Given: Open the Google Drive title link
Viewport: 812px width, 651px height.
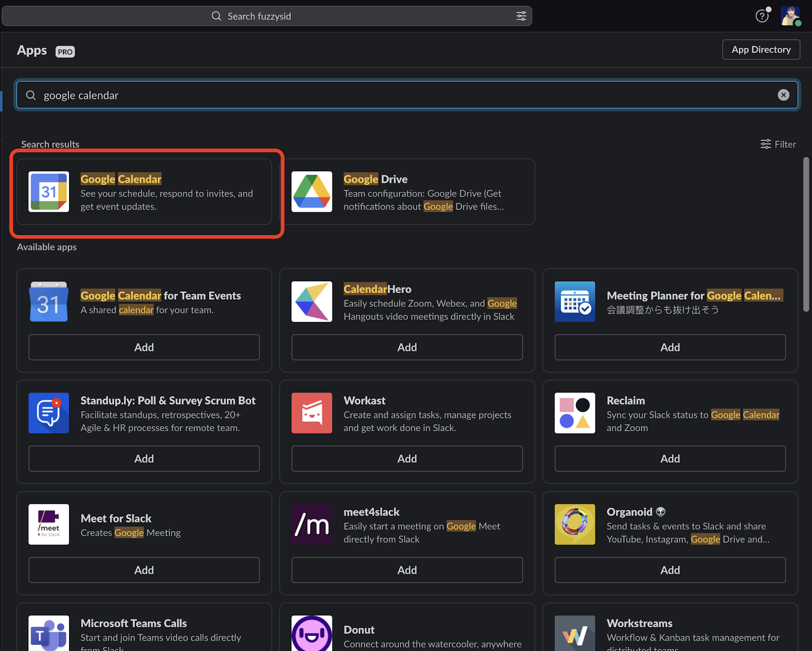Looking at the screenshot, I should click(x=376, y=179).
